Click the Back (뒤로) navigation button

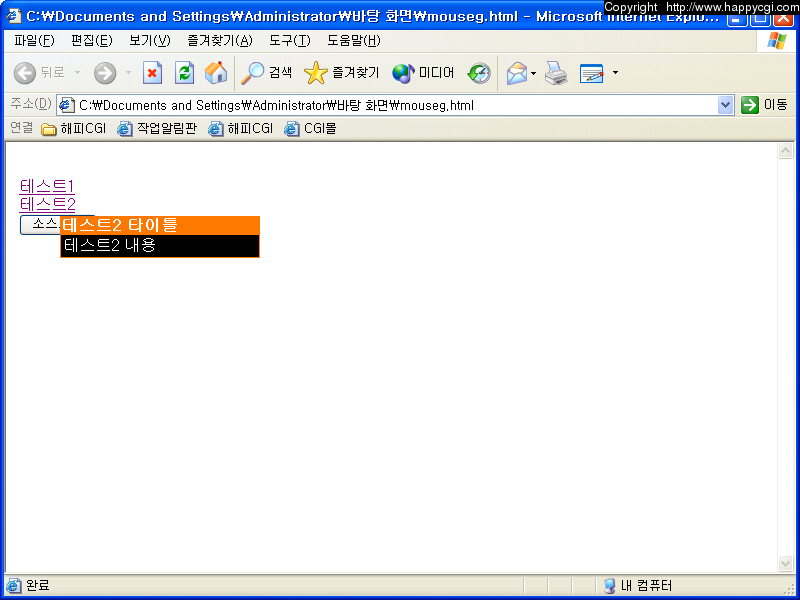39,73
